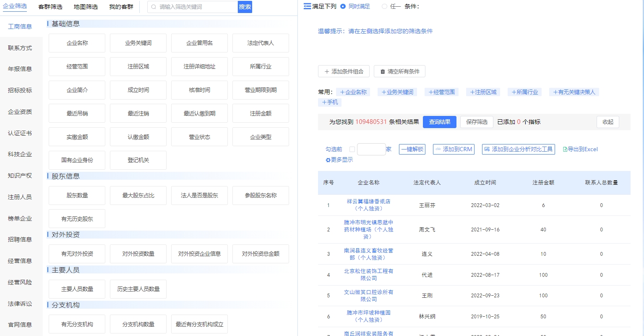Screen dimensions: 644x336
Task: Click the Excel file icon beside 导出到Excel
Action: click(565, 149)
